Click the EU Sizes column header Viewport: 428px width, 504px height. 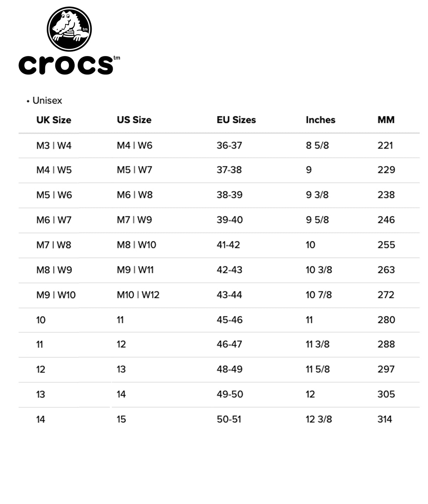tap(236, 120)
